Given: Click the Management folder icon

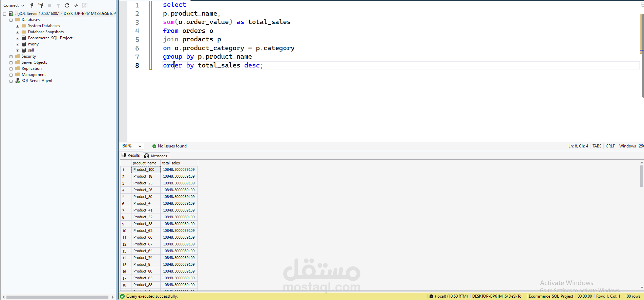Looking at the screenshot, I should click(18, 75).
